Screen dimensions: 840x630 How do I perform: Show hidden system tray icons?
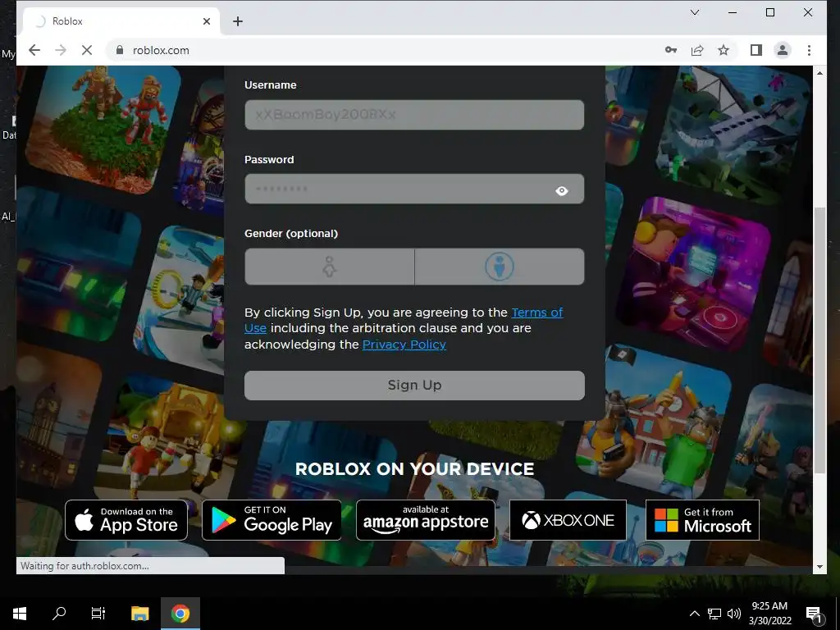694,614
